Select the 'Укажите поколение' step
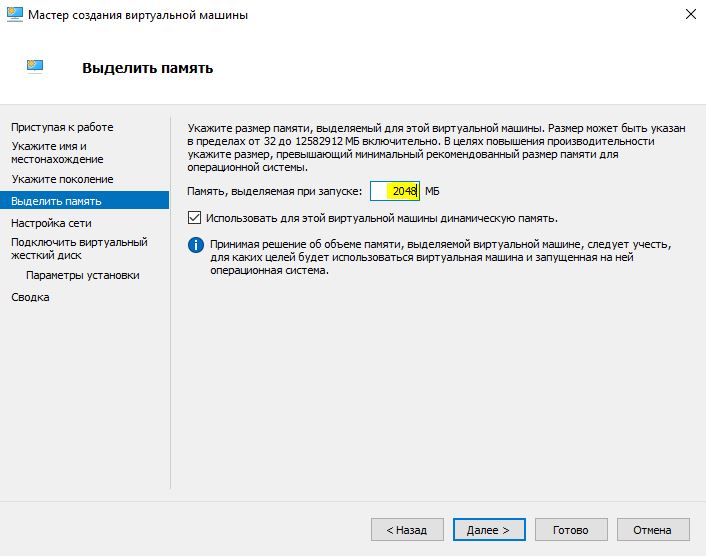 62,179
